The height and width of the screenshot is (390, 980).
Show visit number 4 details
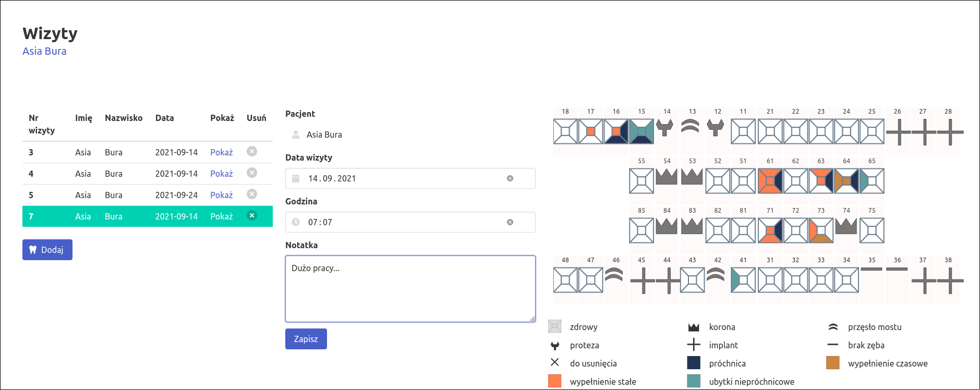pos(221,174)
